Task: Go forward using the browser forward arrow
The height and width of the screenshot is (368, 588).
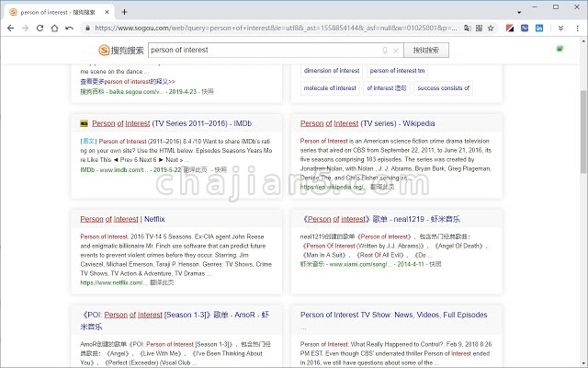Action: 25,29
